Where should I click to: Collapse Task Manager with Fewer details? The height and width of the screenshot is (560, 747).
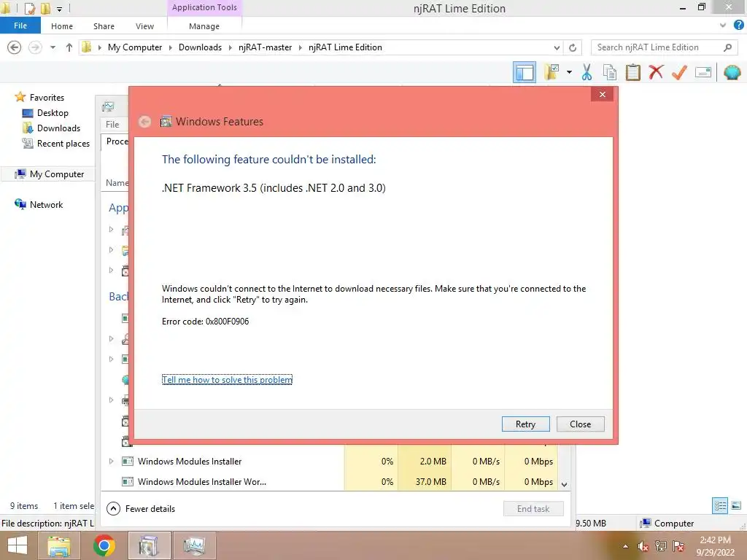[141, 508]
